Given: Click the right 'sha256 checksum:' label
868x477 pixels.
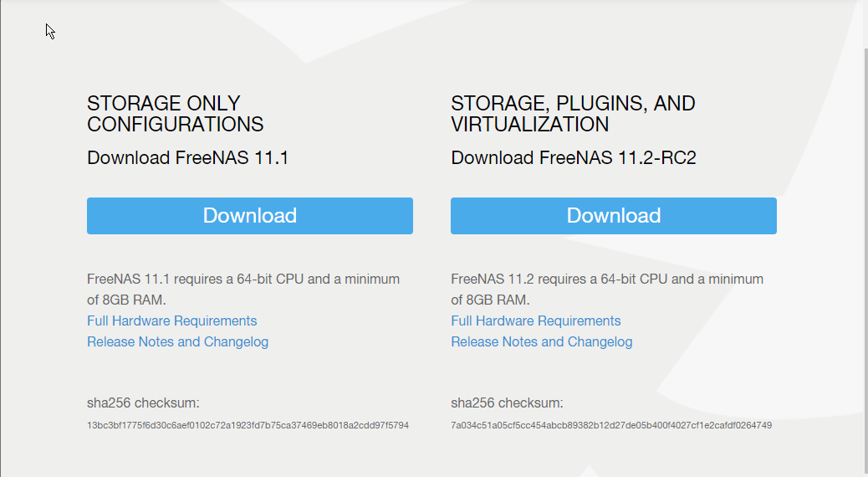Looking at the screenshot, I should click(x=507, y=403).
